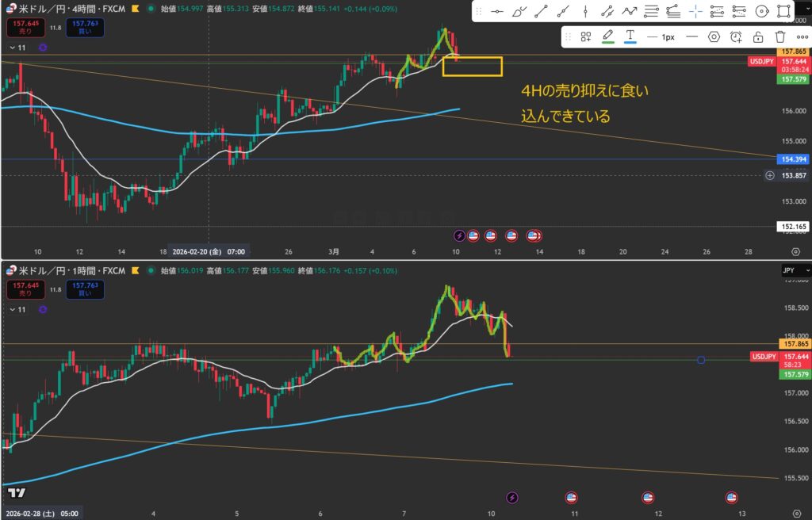Open the template grid menu in drawing toolbar
The width and height of the screenshot is (812, 520).
586,36
